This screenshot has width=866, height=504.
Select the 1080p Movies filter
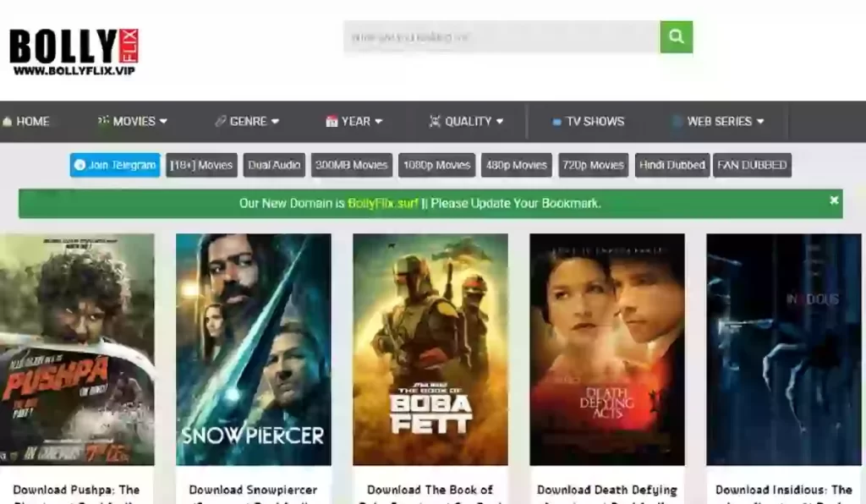point(436,165)
